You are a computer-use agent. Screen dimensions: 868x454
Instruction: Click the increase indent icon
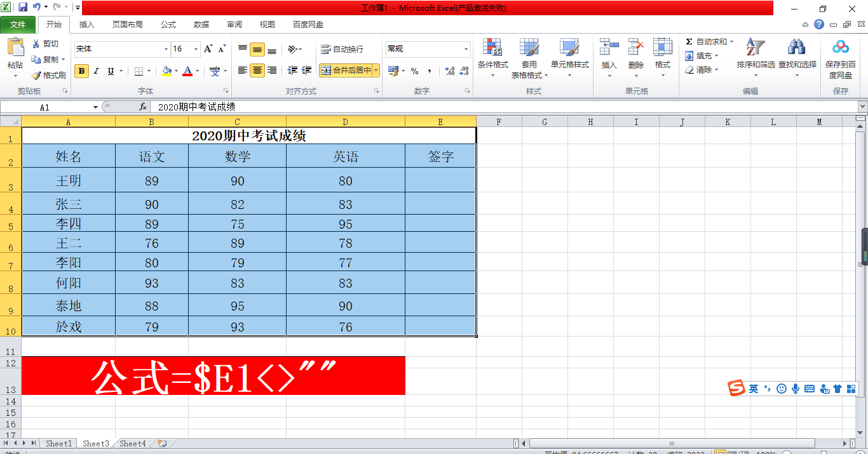coord(307,70)
